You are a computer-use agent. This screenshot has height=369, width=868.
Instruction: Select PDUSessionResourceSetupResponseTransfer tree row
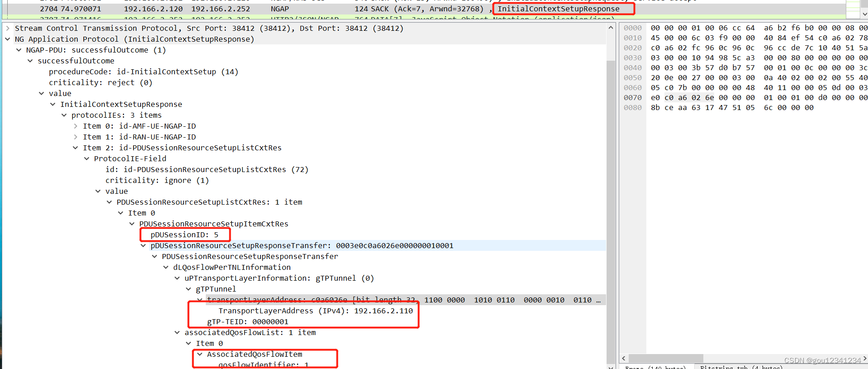[x=250, y=256]
